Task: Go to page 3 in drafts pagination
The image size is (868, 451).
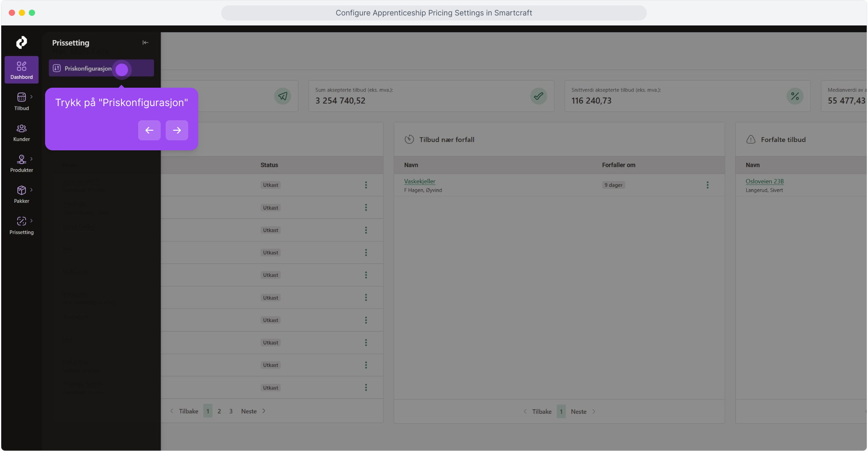Action: click(x=231, y=411)
